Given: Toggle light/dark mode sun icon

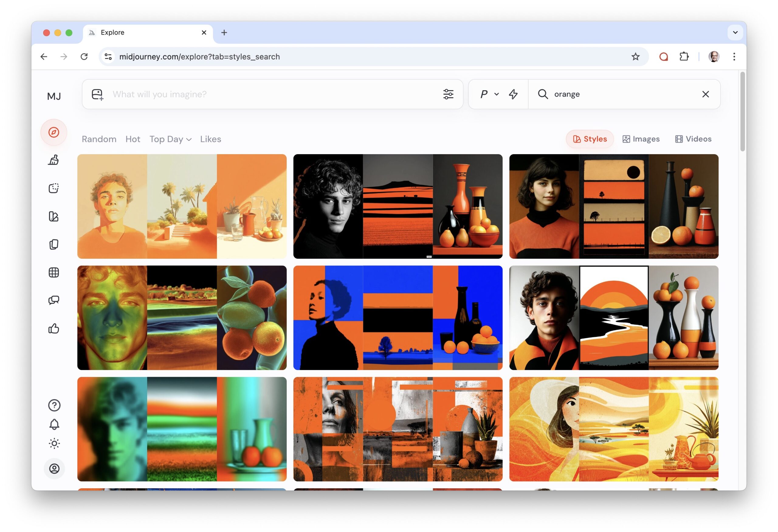Looking at the screenshot, I should 54,444.
